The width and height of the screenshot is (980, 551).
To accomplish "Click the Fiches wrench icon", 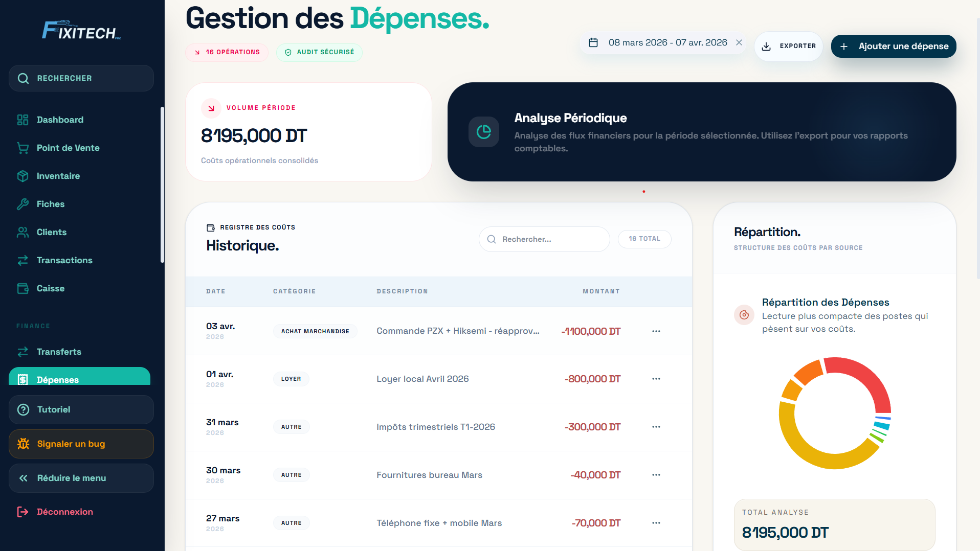I will [x=23, y=204].
